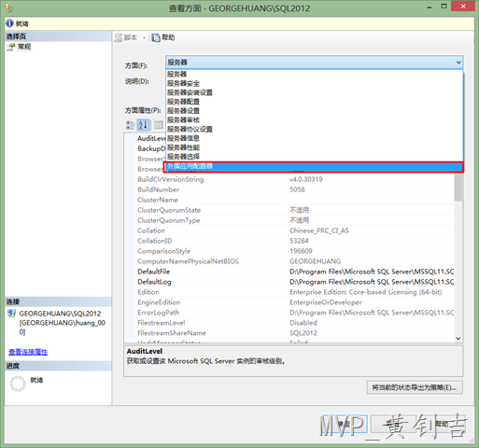Click the info status icon
Viewport: 479px width, 448px height.
pyautogui.click(x=10, y=23)
